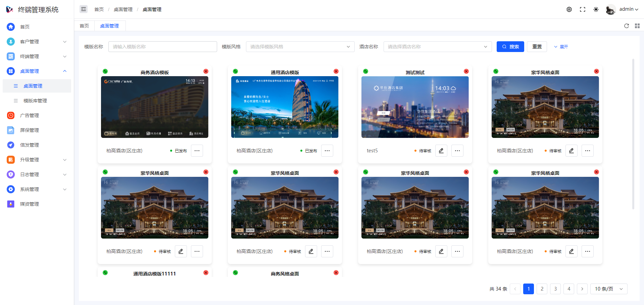The width and height of the screenshot is (644, 305).
Task: Open more options on test5 card
Action: (457, 151)
